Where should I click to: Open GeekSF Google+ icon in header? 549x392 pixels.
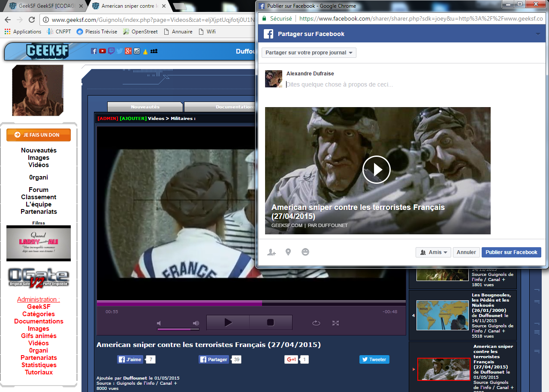tap(128, 51)
